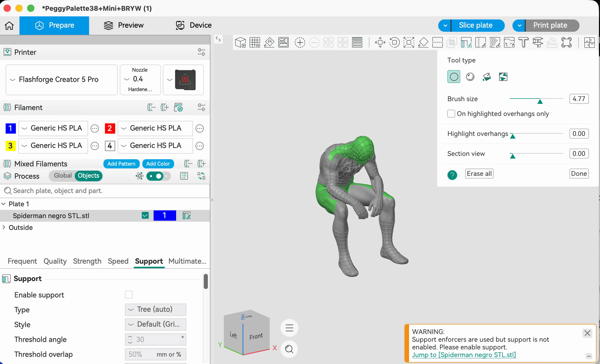Edit support icon on Spiderman object row
The width and height of the screenshot is (600, 364).
(x=187, y=216)
